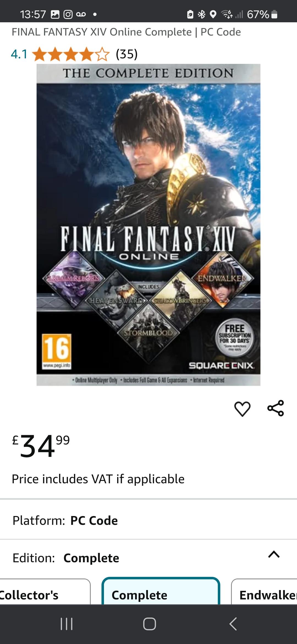The height and width of the screenshot is (644, 297).
Task: Open the Platform: PC Code selector
Action: tap(148, 521)
